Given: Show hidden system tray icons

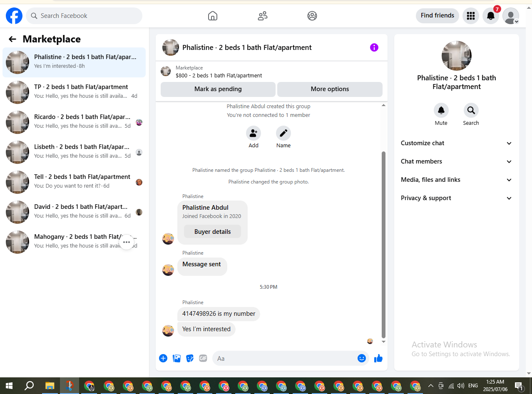Looking at the screenshot, I should coord(431,386).
